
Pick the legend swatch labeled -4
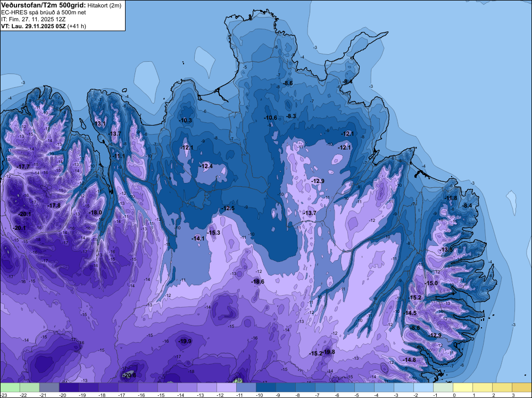[x=384, y=387]
